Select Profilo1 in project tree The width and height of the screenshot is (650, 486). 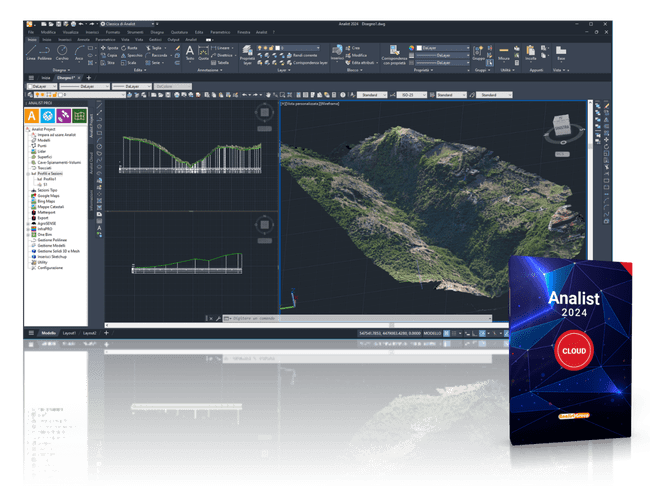coord(50,179)
